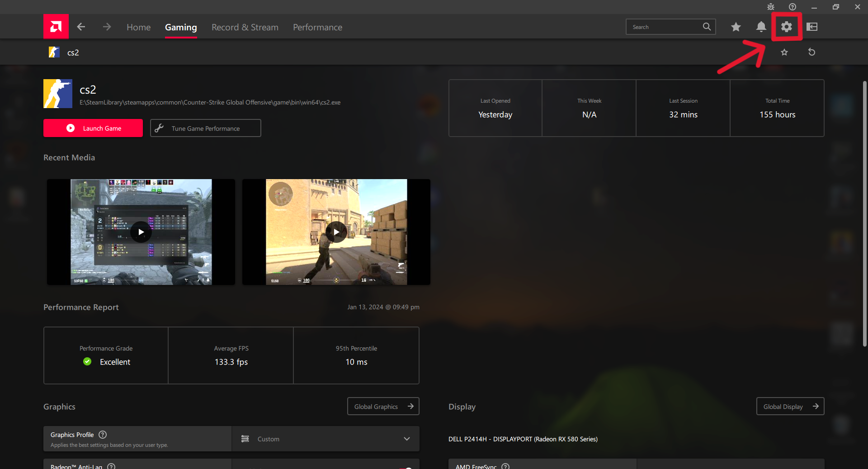
Task: Click the small cs2 icon in breadcrumb bar
Action: click(54, 52)
